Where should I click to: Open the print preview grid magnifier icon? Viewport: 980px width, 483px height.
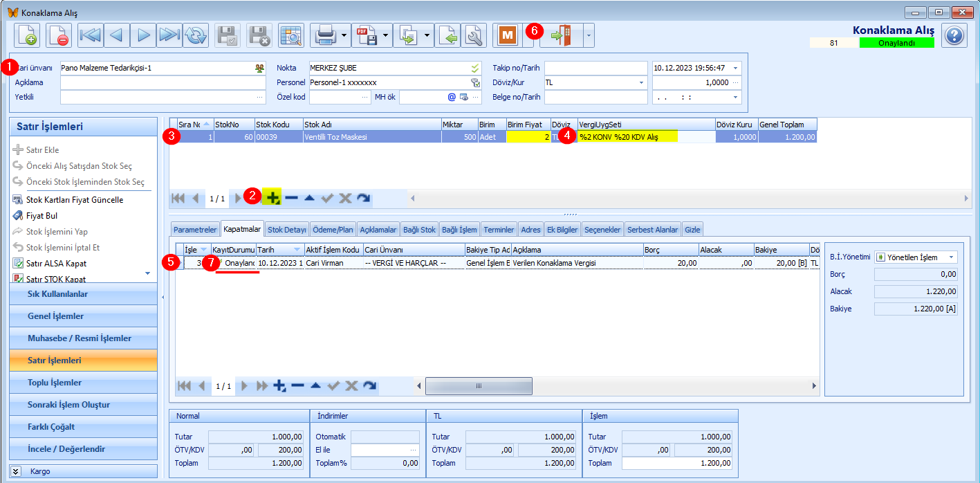pos(291,35)
